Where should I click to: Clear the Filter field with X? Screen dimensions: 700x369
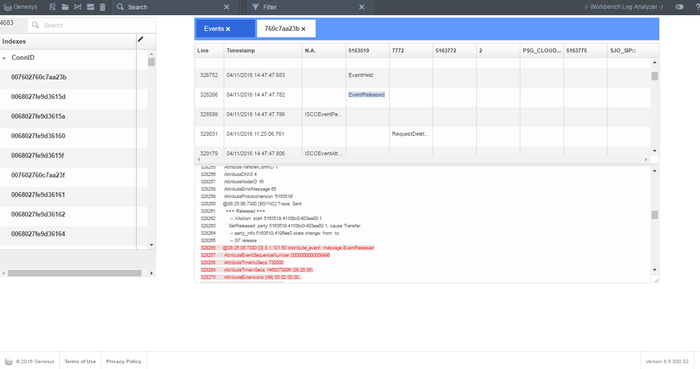coord(362,7)
